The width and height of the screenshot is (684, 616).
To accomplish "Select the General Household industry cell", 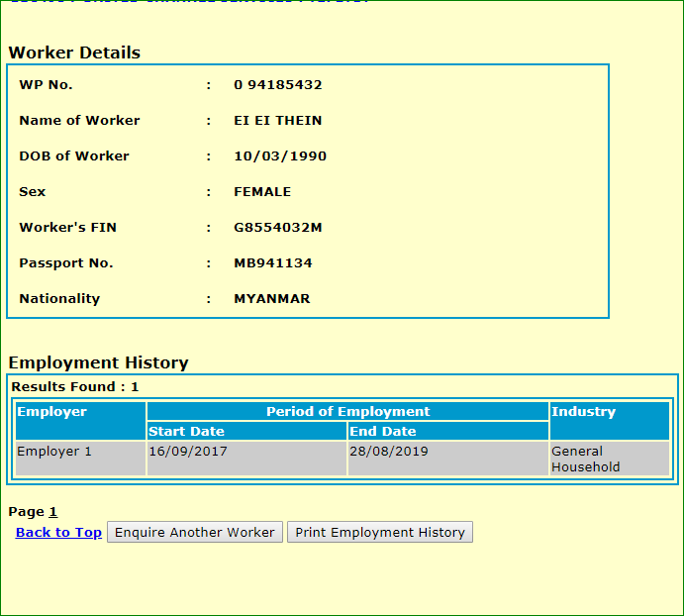I will point(586,459).
